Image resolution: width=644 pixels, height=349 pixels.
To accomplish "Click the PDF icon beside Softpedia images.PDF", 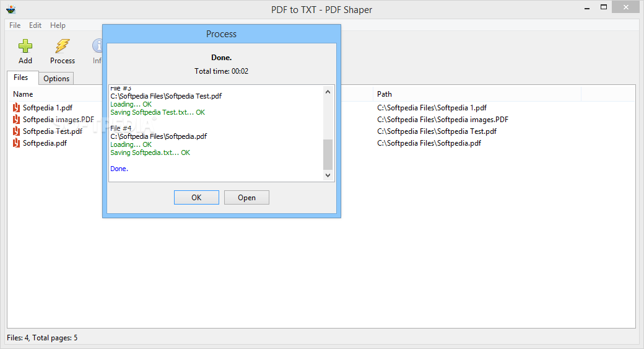I will pyautogui.click(x=17, y=120).
